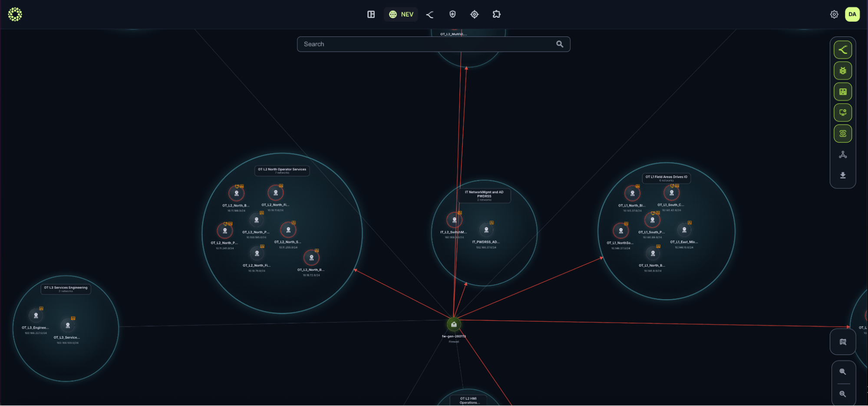
Task: Open the NEV globe menu
Action: (400, 14)
